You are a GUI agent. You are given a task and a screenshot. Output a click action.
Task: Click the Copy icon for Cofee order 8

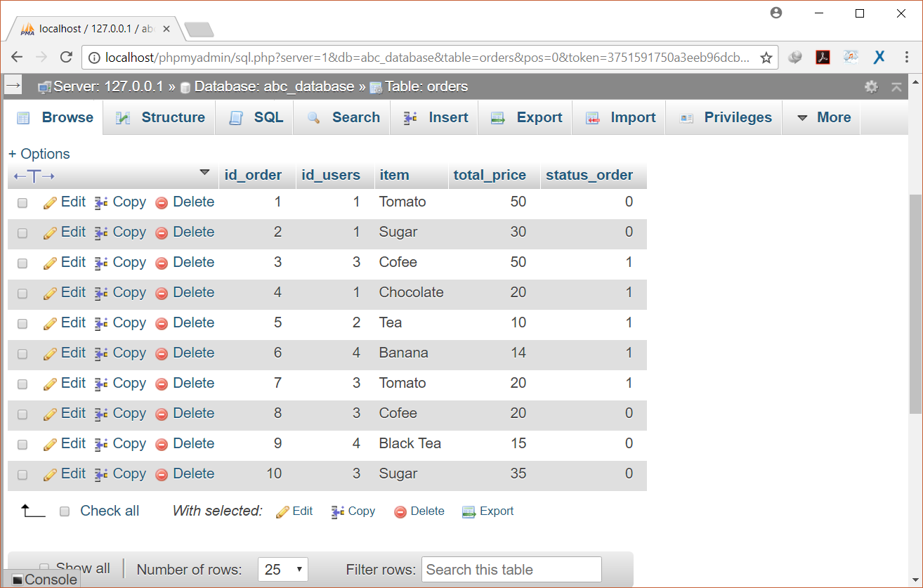tap(101, 414)
